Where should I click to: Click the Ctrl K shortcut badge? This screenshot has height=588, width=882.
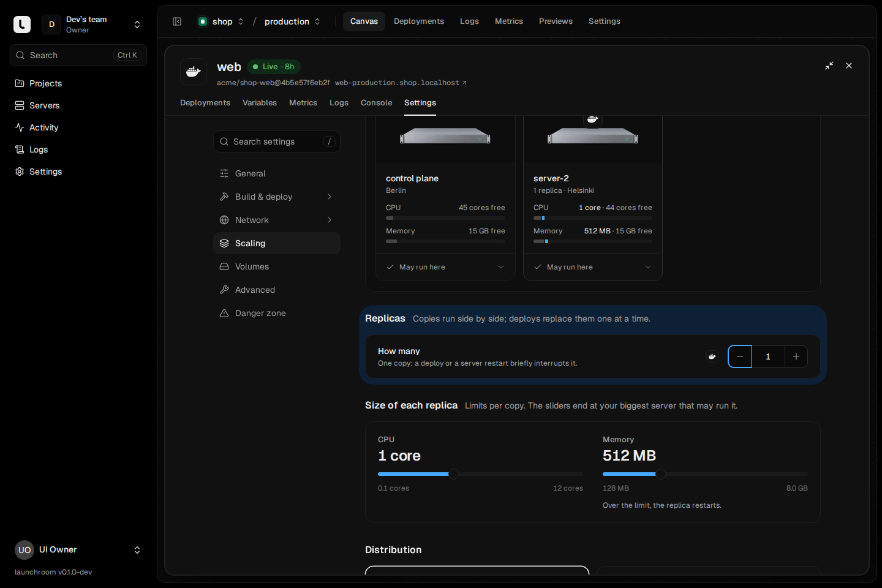(x=127, y=55)
